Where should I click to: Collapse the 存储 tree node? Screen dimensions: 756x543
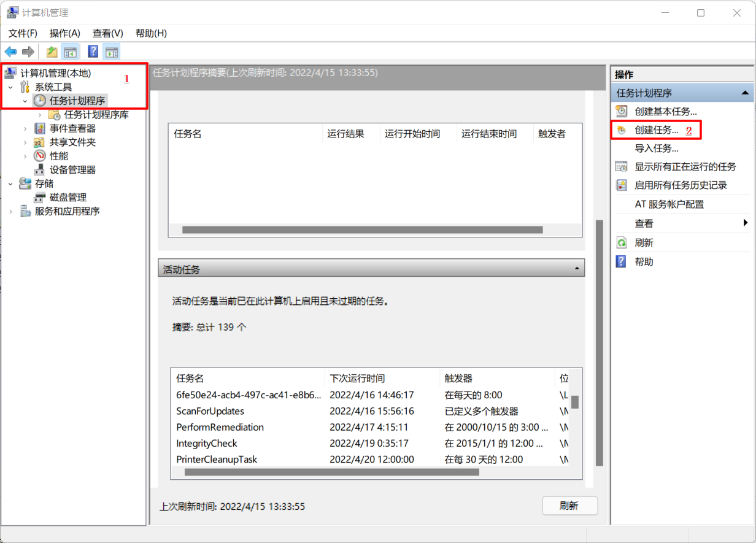click(x=10, y=183)
